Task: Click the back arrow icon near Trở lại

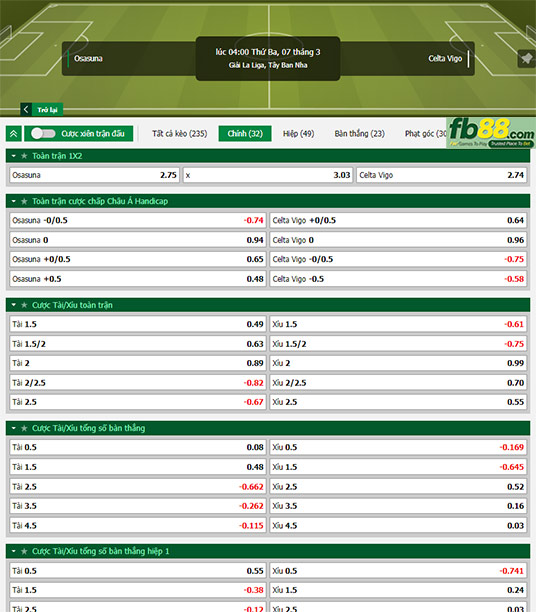Action: tap(26, 109)
